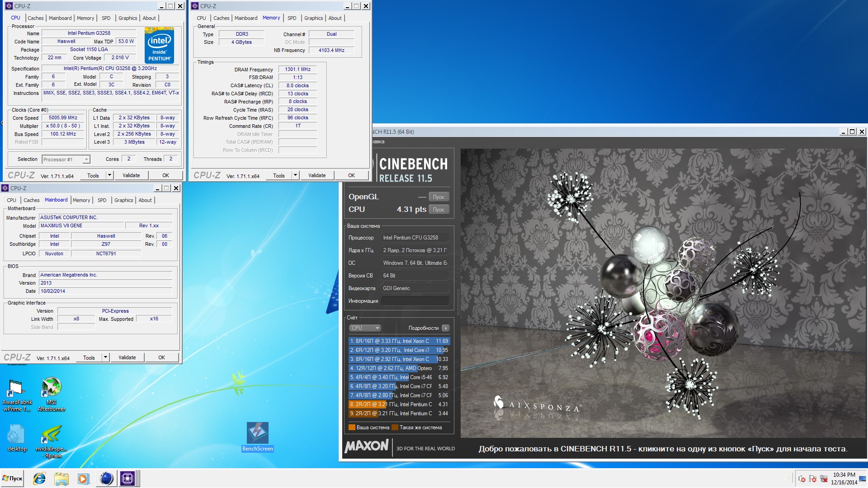Switch to Cinebench via the taskbar sphere icon
This screenshot has height=488, width=868.
[106, 479]
